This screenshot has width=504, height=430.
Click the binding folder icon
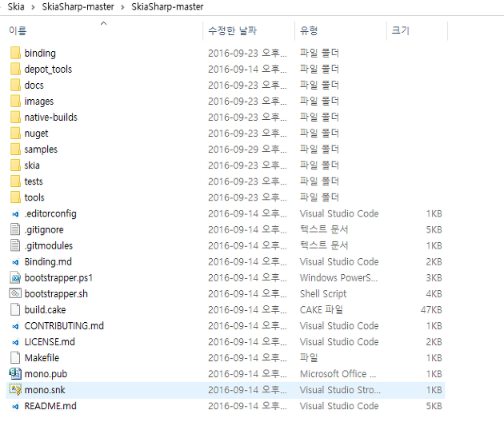[x=15, y=53]
